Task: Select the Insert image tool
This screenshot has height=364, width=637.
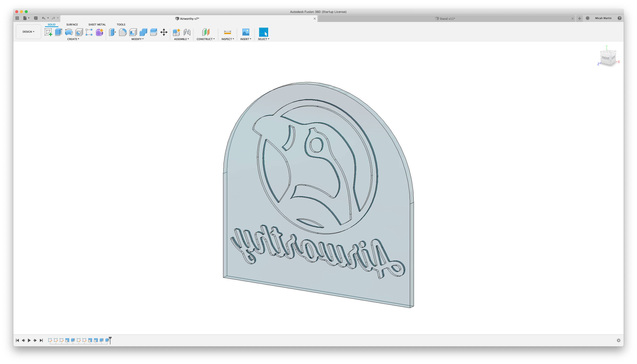Action: pos(246,32)
